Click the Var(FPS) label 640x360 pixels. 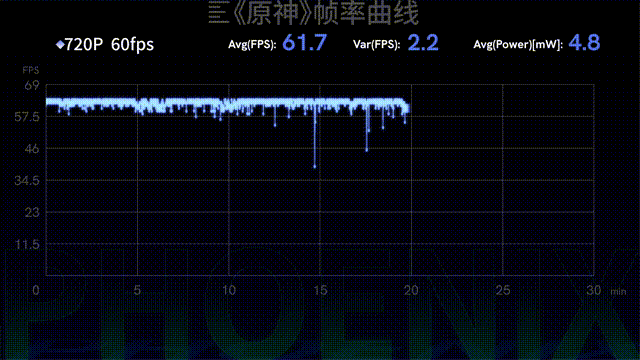pos(376,44)
